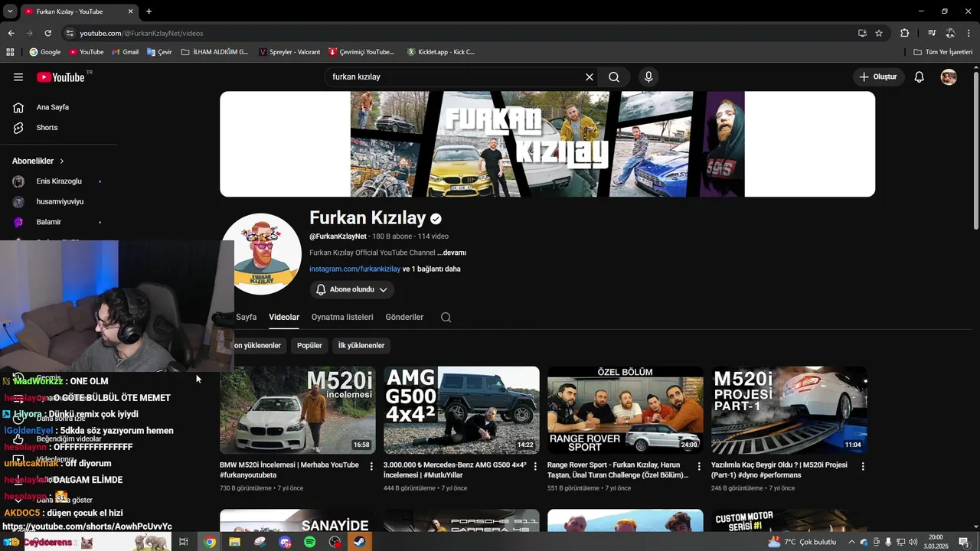Start voice search with the microphone icon

pyautogui.click(x=648, y=77)
